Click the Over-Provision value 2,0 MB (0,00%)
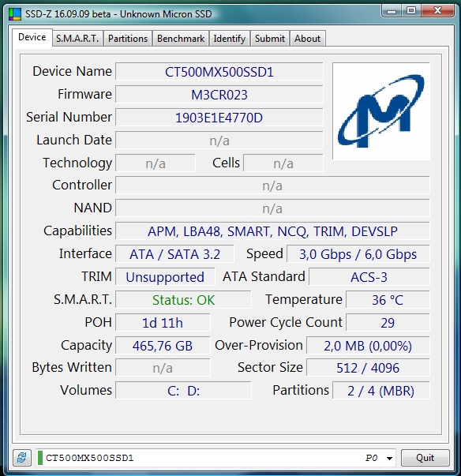This screenshot has height=476, width=461. click(368, 346)
